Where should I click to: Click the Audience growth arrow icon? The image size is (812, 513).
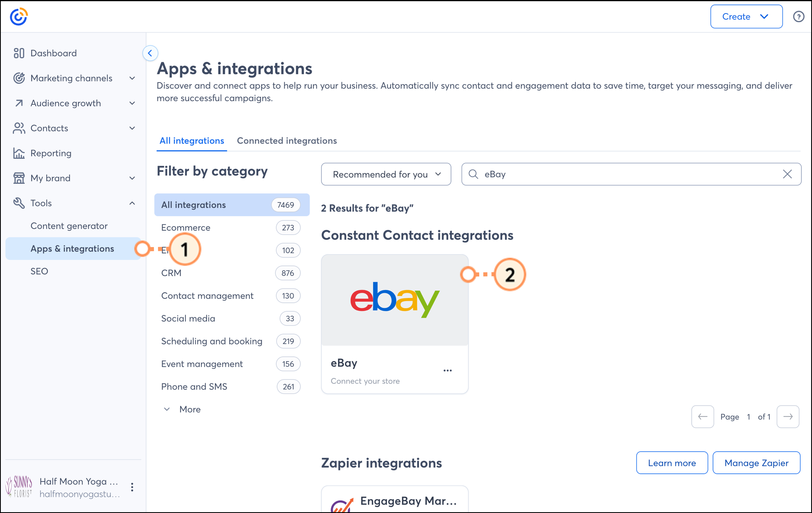tap(19, 103)
